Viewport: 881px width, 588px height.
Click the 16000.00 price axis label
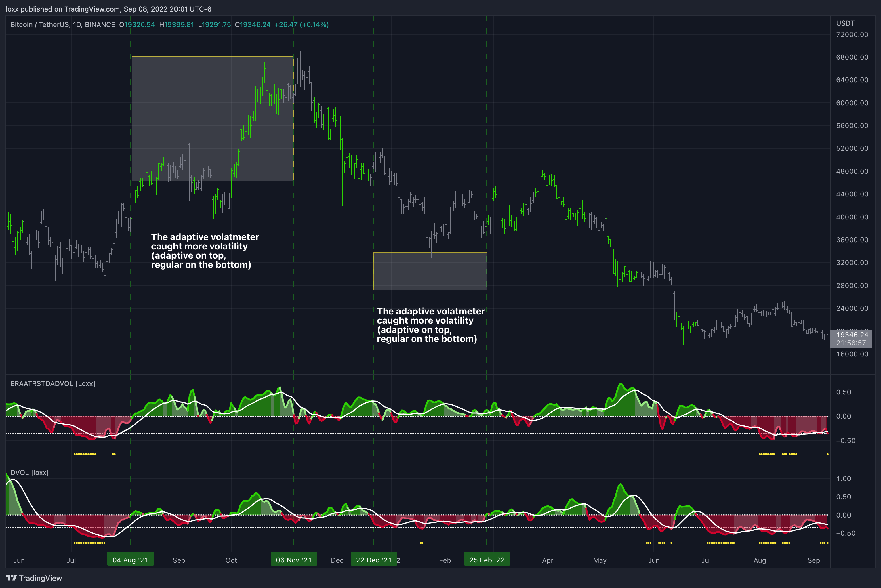click(852, 354)
